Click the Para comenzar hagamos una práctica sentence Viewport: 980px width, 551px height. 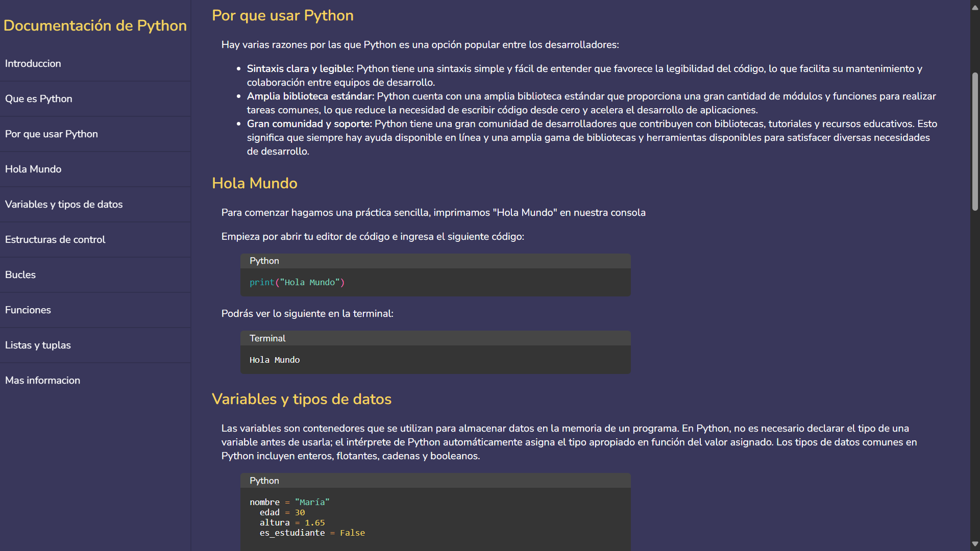pos(433,213)
